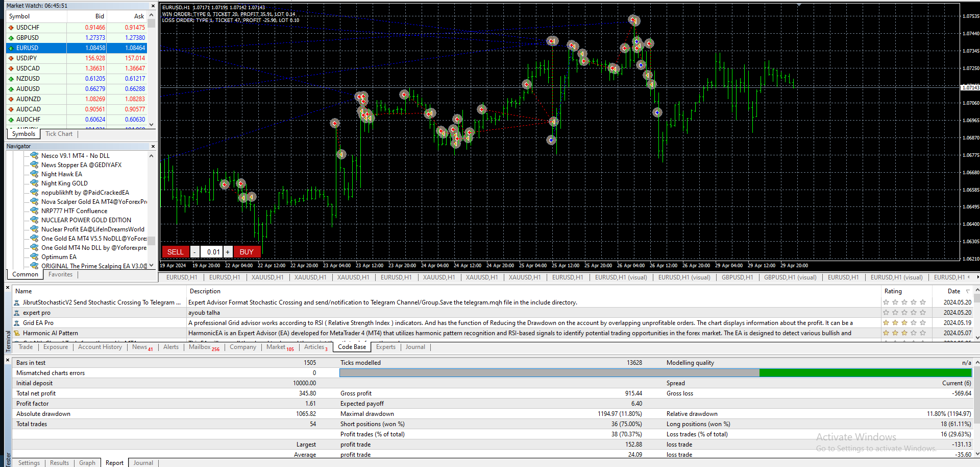Open the Account History terminal tab
The height and width of the screenshot is (467, 980).
click(100, 347)
